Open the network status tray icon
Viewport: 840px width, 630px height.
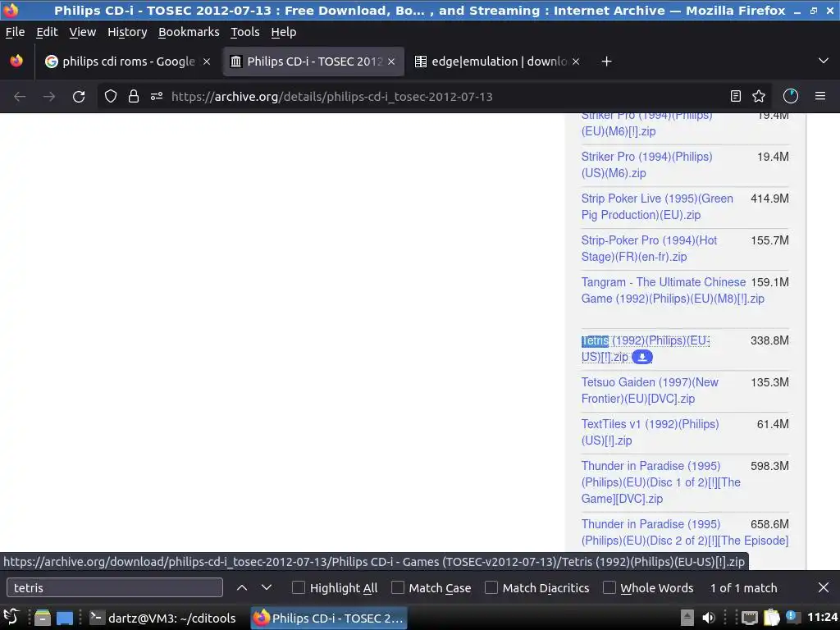pyautogui.click(x=750, y=618)
